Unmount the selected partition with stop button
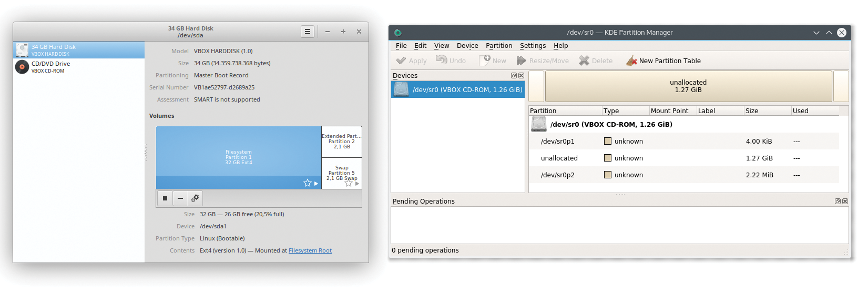This screenshot has width=868, height=292. coord(165,198)
